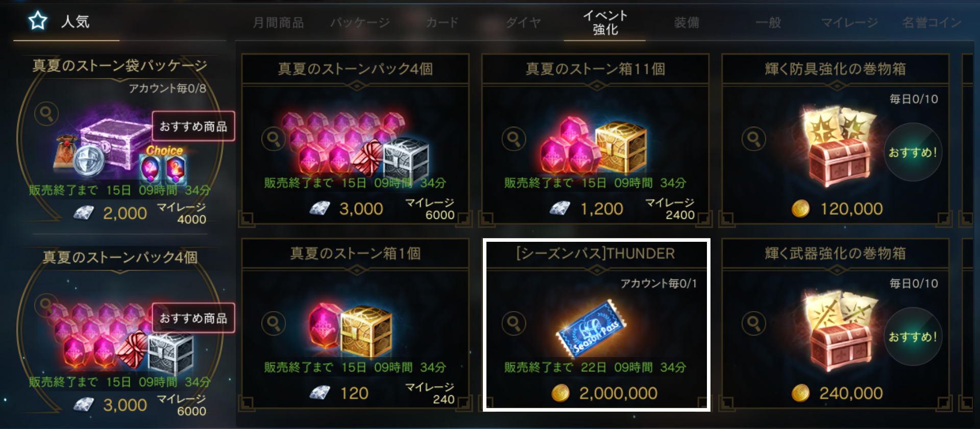Open the 装備 shop tab

click(687, 23)
